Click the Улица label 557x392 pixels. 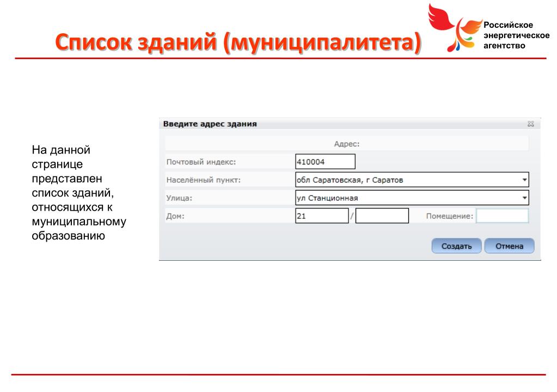tap(179, 198)
